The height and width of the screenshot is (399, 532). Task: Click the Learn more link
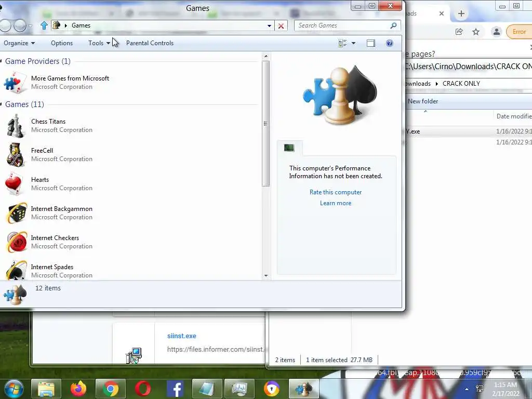pyautogui.click(x=336, y=203)
